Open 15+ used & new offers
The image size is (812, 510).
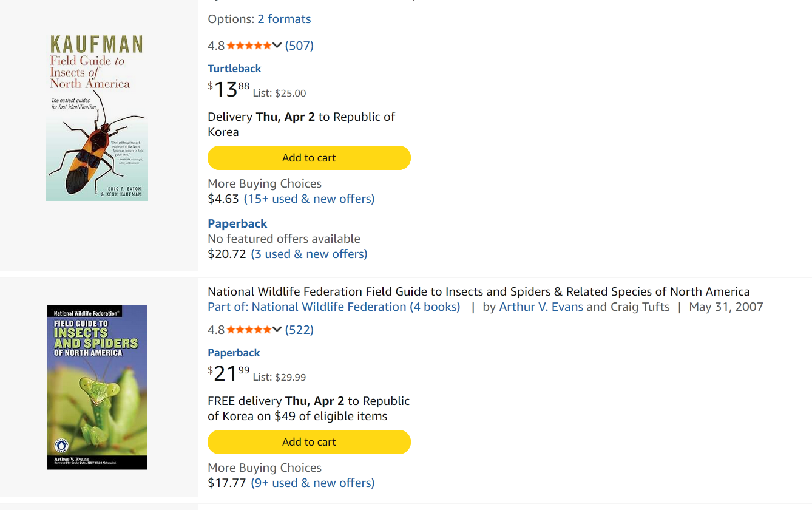point(309,199)
